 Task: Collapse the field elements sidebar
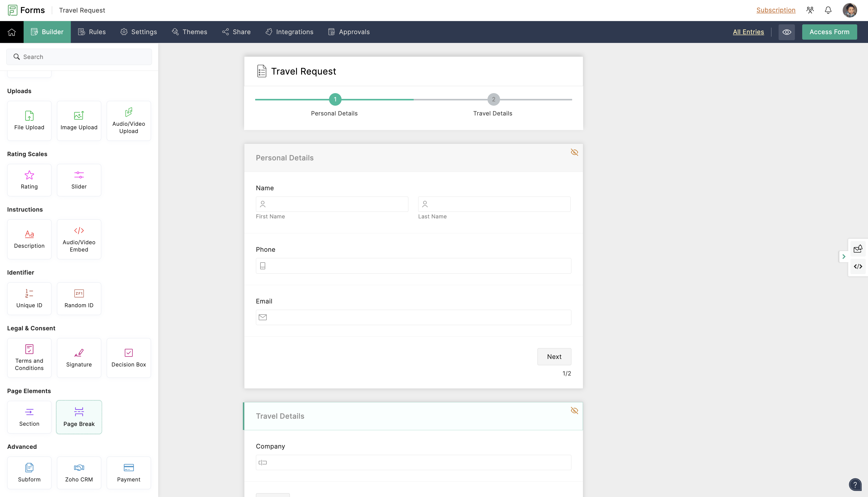coord(844,257)
